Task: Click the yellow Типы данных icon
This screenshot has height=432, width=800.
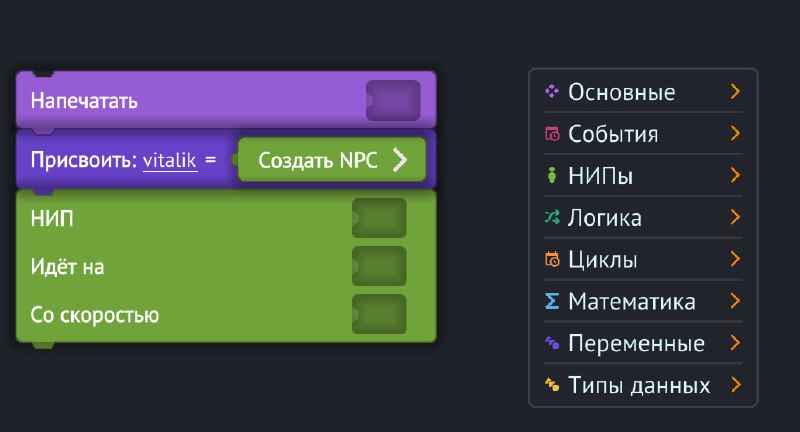Action: [x=552, y=385]
